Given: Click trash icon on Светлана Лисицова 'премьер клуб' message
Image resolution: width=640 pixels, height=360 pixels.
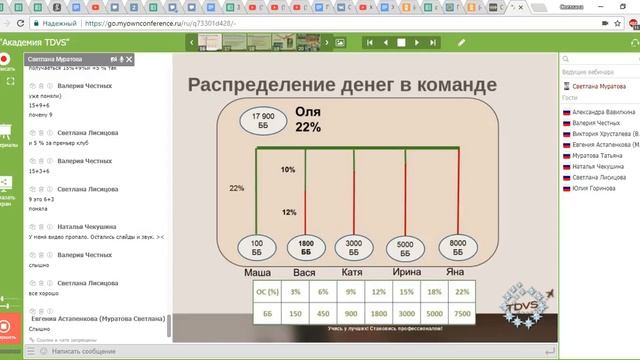Looking at the screenshot, I should (41, 133).
